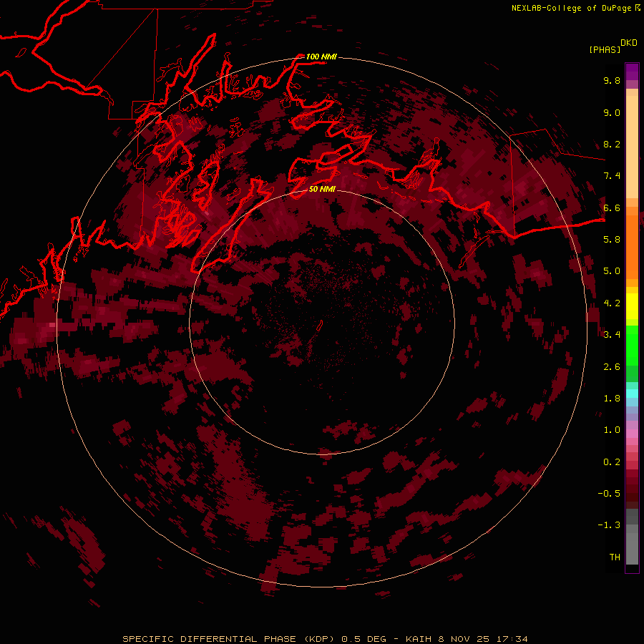Click the 2.6 color scale label

point(612,367)
